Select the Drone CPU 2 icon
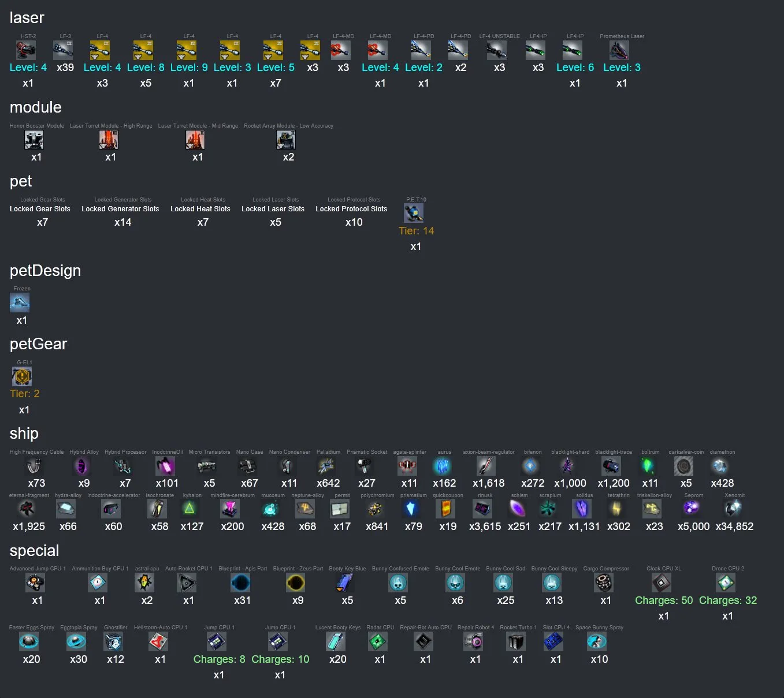This screenshot has width=784, height=698. [x=726, y=583]
